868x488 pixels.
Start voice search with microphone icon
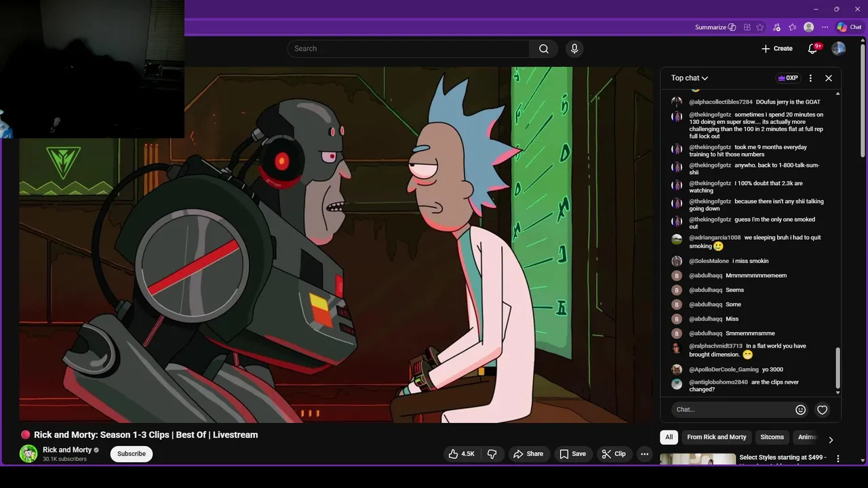(x=574, y=49)
